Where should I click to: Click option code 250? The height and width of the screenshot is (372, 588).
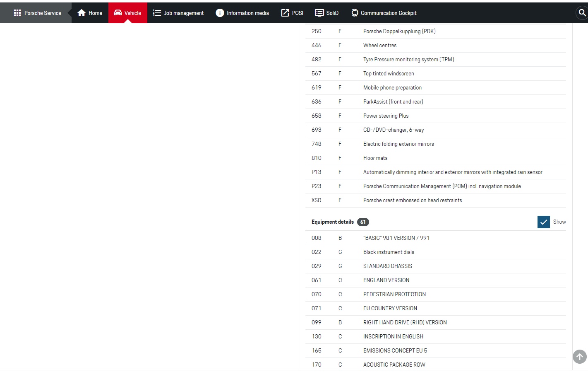coord(317,31)
